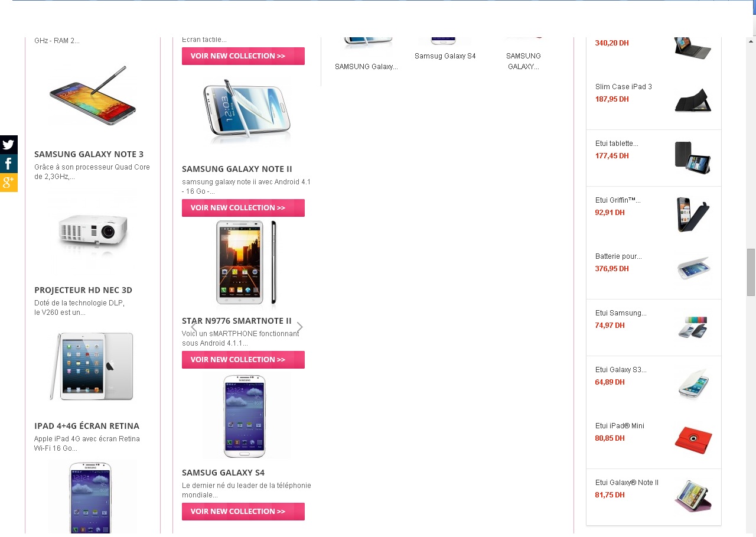The image size is (756, 537).
Task: Click the Google Plus share icon
Action: tap(8, 183)
